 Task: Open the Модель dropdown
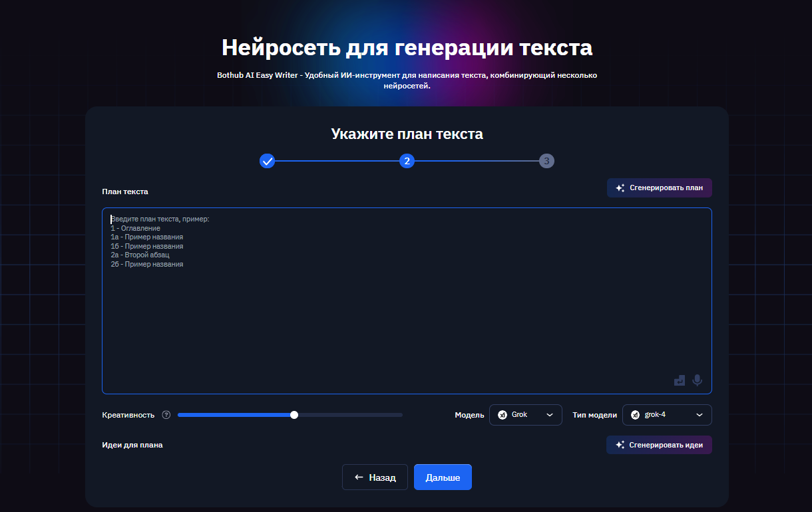526,414
